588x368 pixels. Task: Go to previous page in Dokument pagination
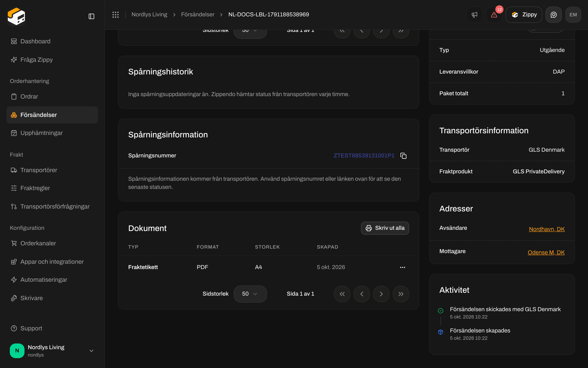click(x=362, y=294)
